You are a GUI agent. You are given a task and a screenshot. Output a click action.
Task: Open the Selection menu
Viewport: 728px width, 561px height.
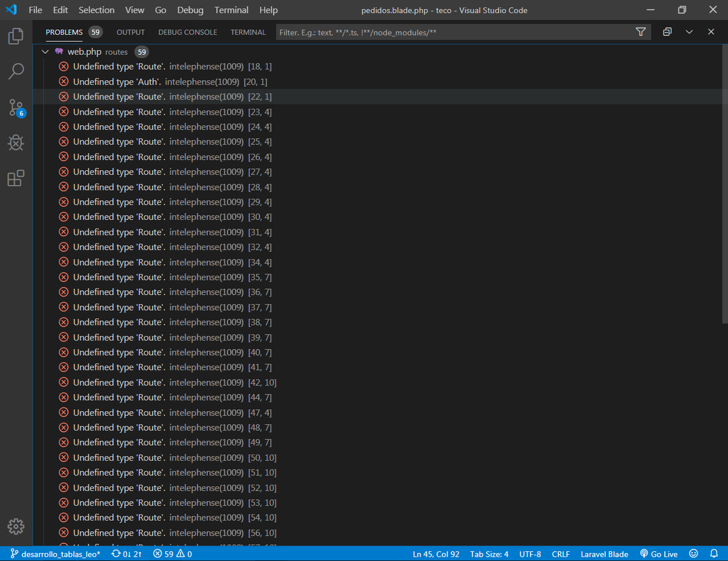pyautogui.click(x=96, y=10)
